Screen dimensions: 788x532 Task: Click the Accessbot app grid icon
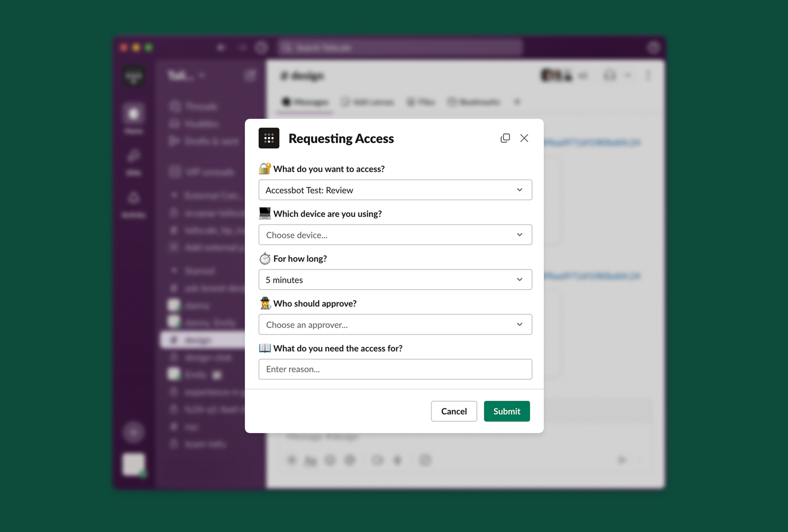(269, 138)
